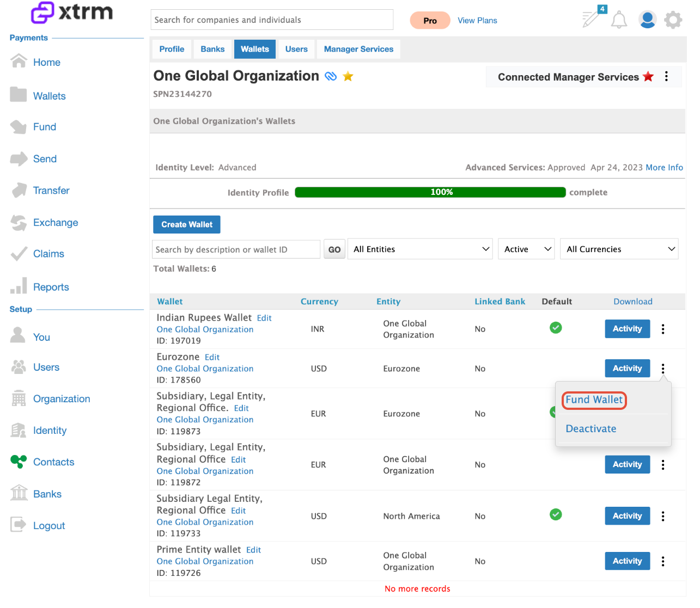Image resolution: width=700 pixels, height=608 pixels.
Task: Open the user profile avatar
Action: (x=647, y=20)
